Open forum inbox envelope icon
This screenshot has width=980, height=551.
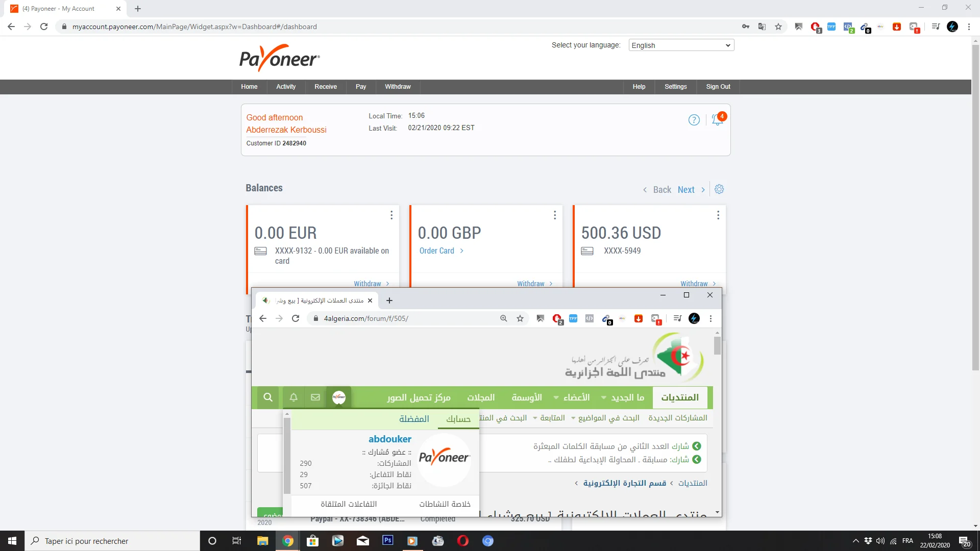click(x=315, y=397)
